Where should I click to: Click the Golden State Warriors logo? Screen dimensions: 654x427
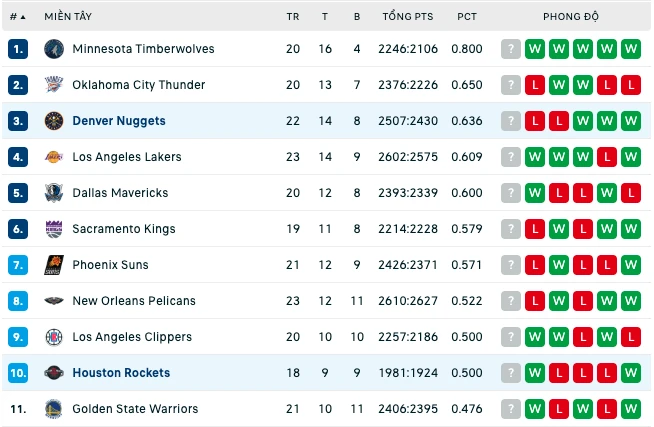pos(54,409)
